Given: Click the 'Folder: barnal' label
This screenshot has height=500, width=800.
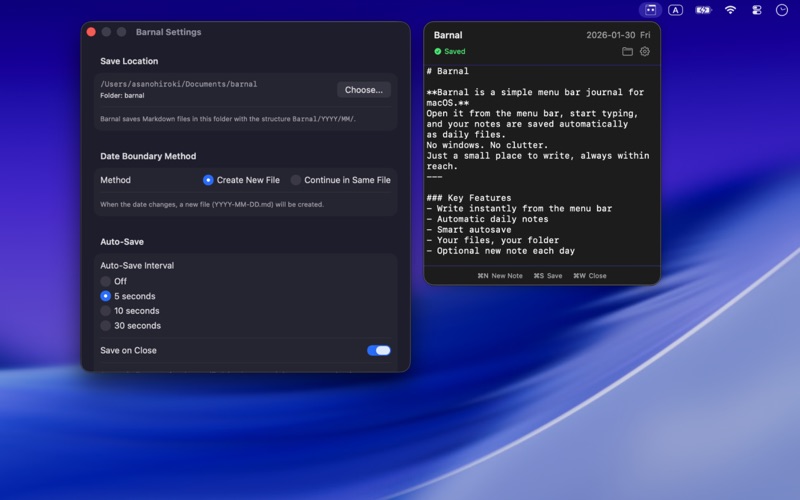Looking at the screenshot, I should pos(122,95).
